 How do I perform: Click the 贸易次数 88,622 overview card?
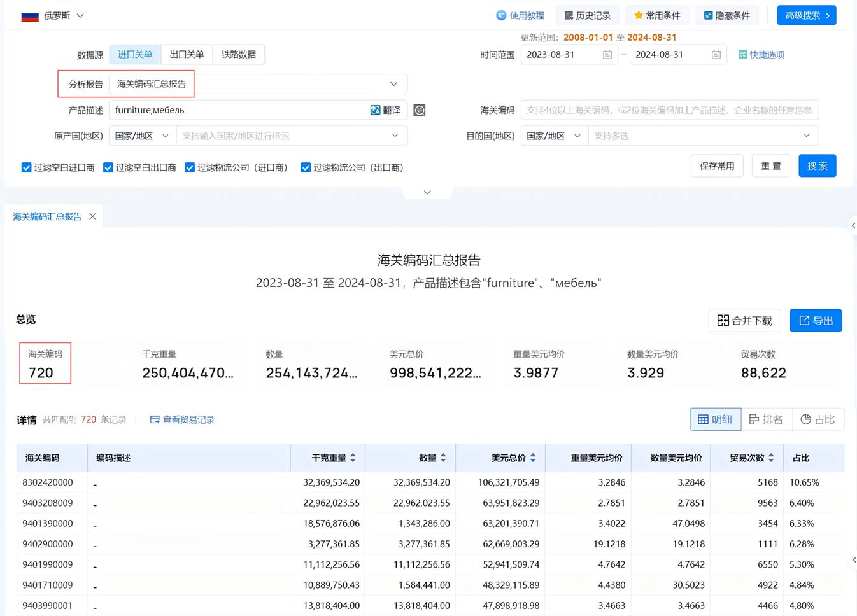point(785,363)
